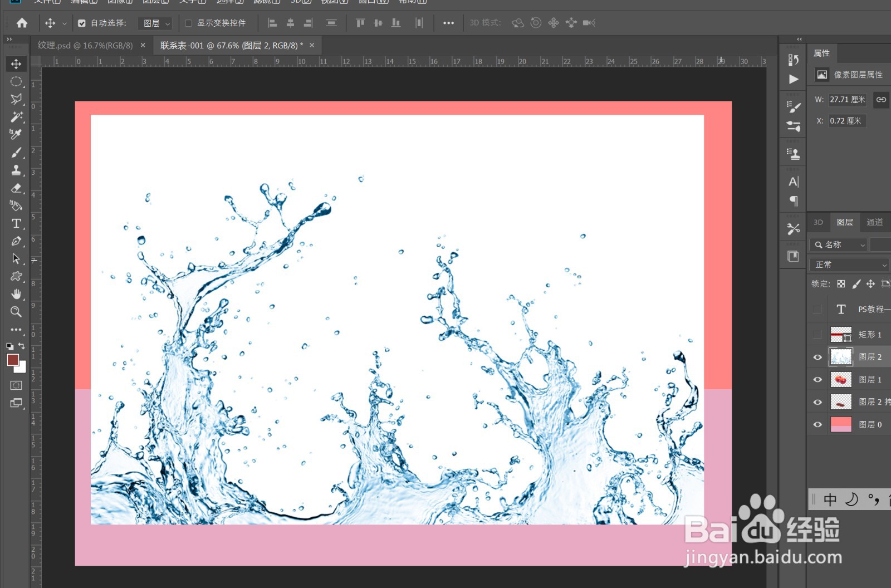Image resolution: width=891 pixels, height=588 pixels.
Task: Open the 3D panel tab
Action: (x=818, y=222)
